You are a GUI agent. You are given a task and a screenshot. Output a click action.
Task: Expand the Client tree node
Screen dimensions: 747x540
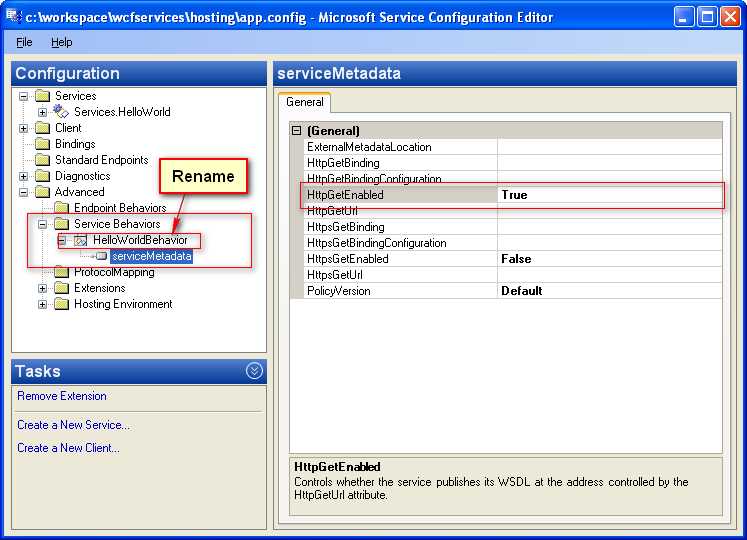(x=23, y=128)
